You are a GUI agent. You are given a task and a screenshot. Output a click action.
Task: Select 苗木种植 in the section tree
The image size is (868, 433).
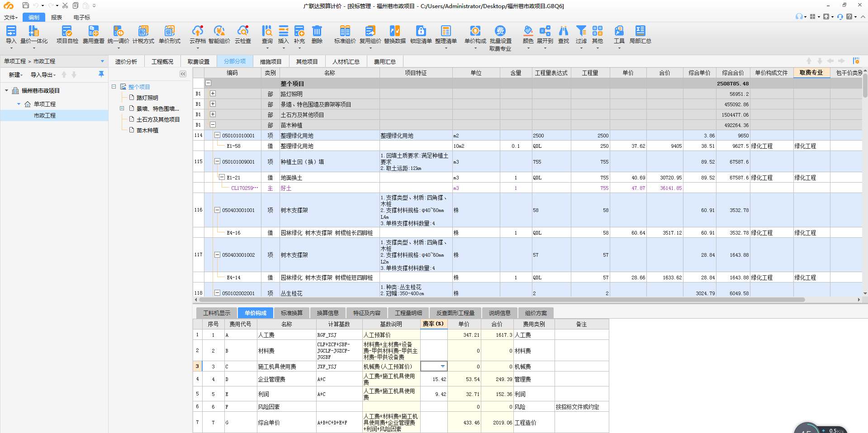(147, 130)
